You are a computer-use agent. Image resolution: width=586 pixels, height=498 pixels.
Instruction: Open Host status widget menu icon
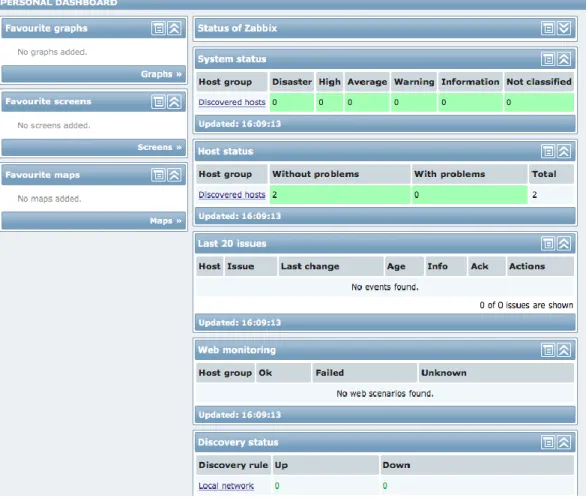tap(548, 151)
